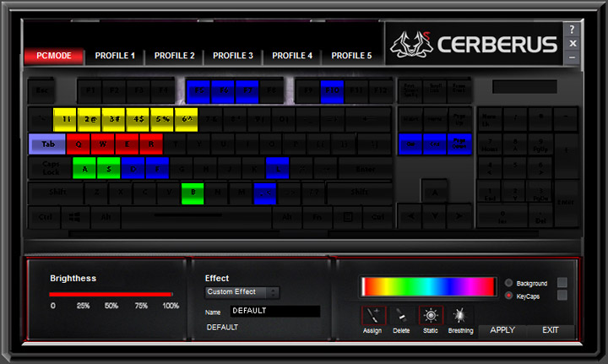
Task: Click the Background color swatch box
Action: point(562,282)
